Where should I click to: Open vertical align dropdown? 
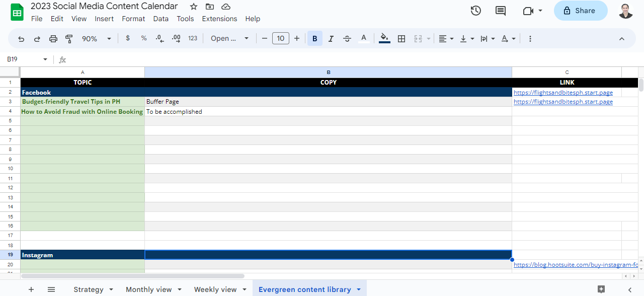[467, 39]
